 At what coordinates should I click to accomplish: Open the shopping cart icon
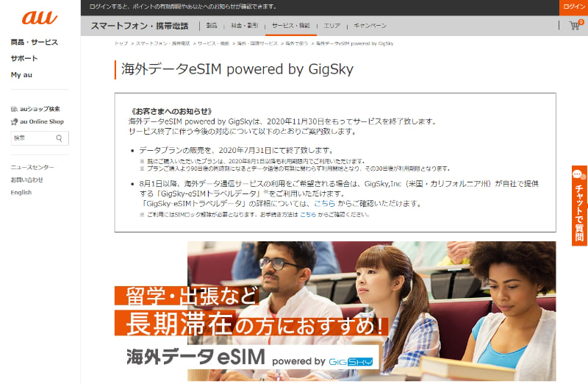click(576, 25)
